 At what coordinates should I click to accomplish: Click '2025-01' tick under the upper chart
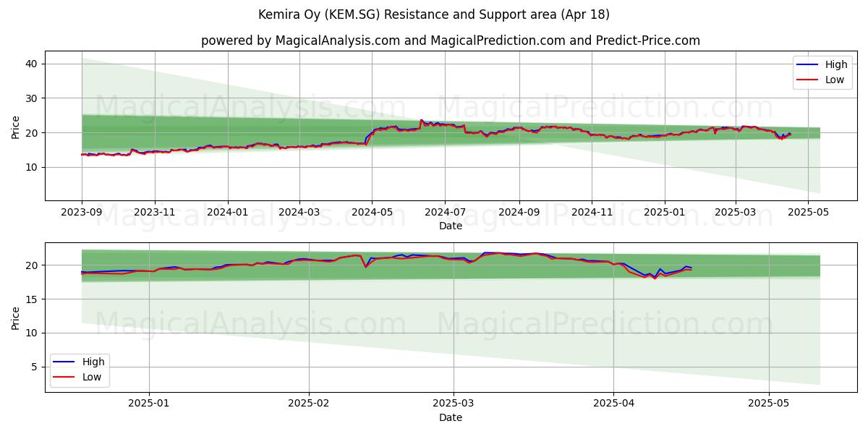pyautogui.click(x=665, y=213)
